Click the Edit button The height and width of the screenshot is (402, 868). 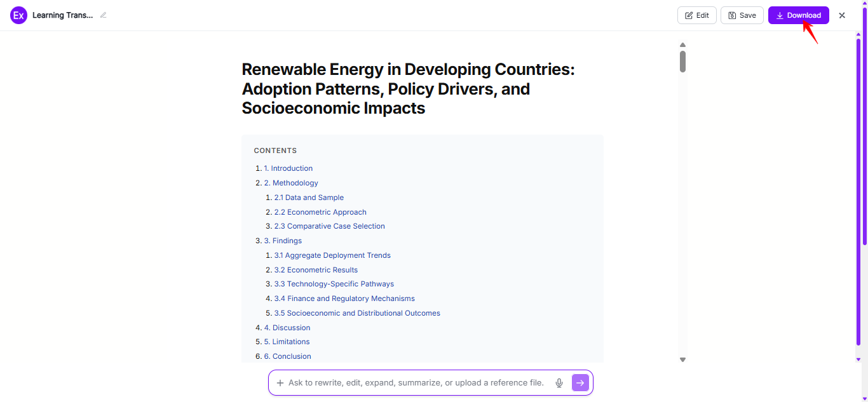coord(697,15)
